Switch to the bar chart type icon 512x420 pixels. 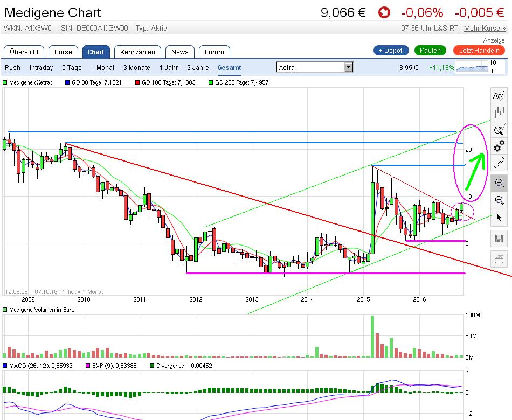[499, 112]
